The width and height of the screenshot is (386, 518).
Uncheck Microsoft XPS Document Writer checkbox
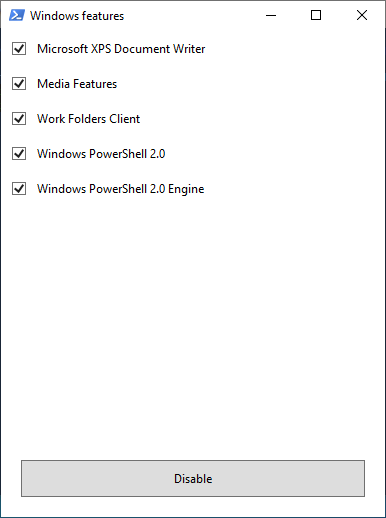19,49
